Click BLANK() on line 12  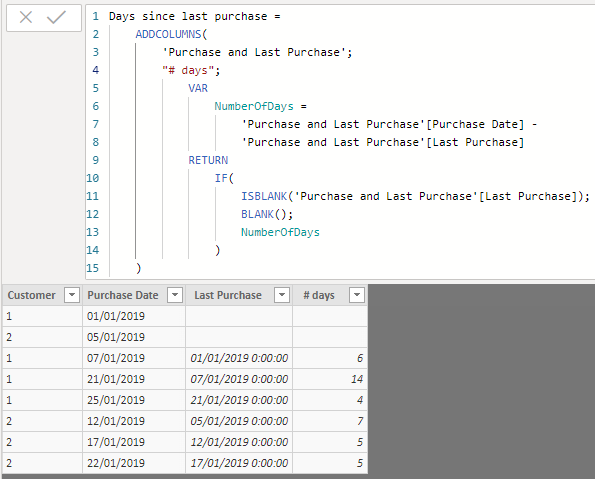[x=264, y=214]
